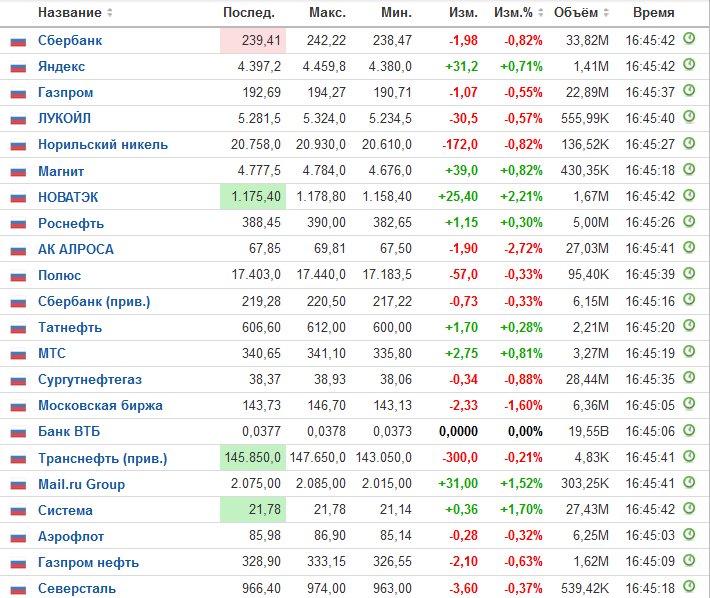710x598 pixels.
Task: Click the Russian flag icon beside Газпром
Action: click(18, 94)
